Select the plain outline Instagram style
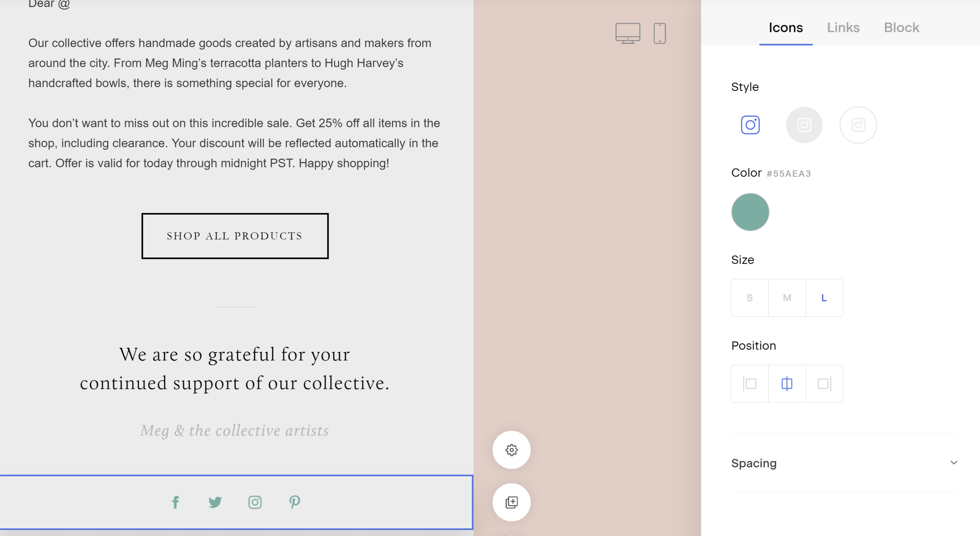The width and height of the screenshot is (980, 536). click(750, 125)
